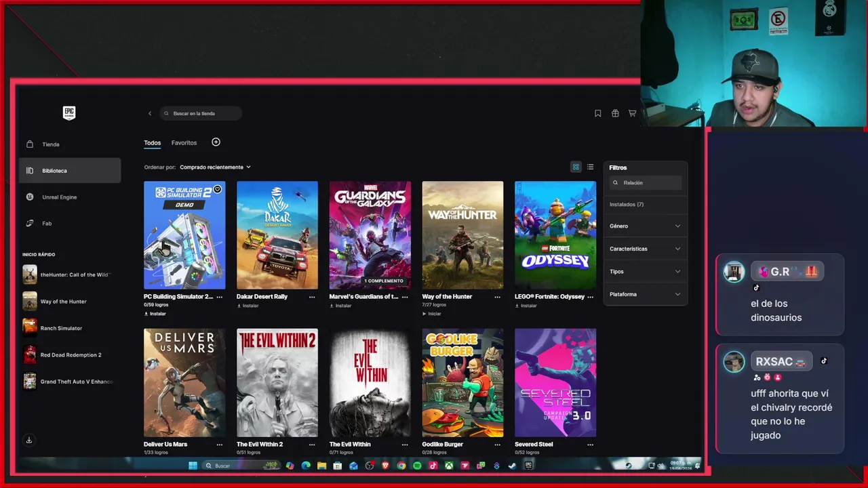Click Iniciar under Way of the Hunter card
The width and height of the screenshot is (868, 488).
tap(432, 314)
